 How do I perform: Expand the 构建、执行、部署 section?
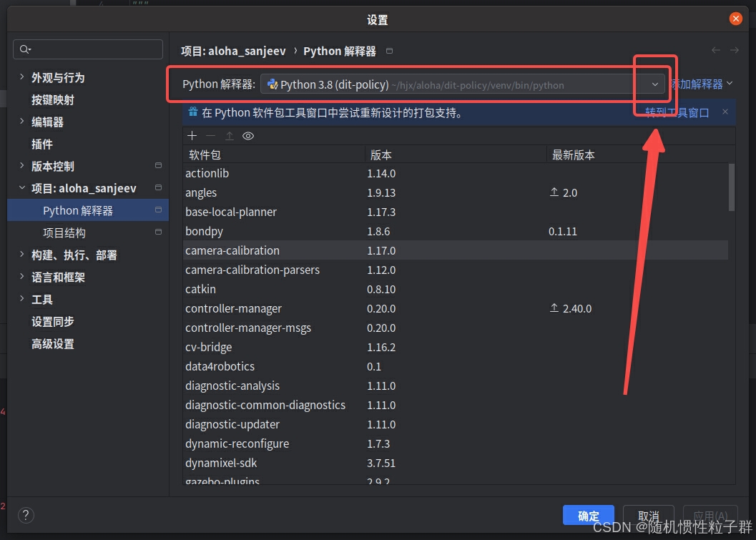click(x=21, y=254)
